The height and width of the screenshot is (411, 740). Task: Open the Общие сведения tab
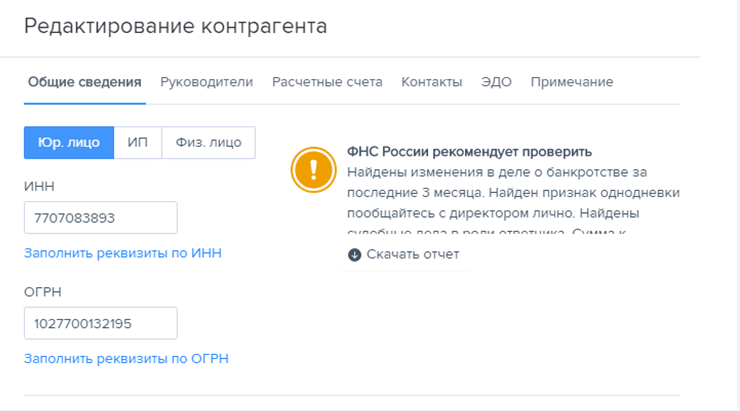coord(84,82)
